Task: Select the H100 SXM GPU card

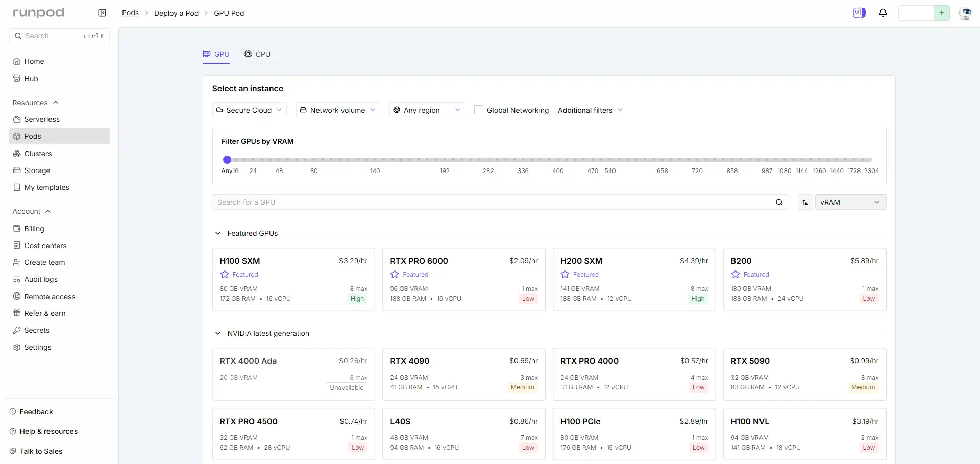Action: coord(293,279)
